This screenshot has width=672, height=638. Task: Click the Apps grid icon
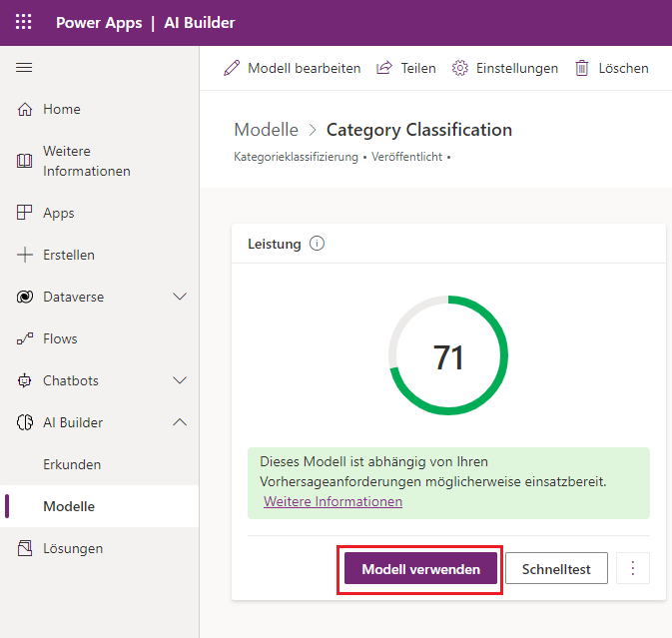click(x=25, y=214)
